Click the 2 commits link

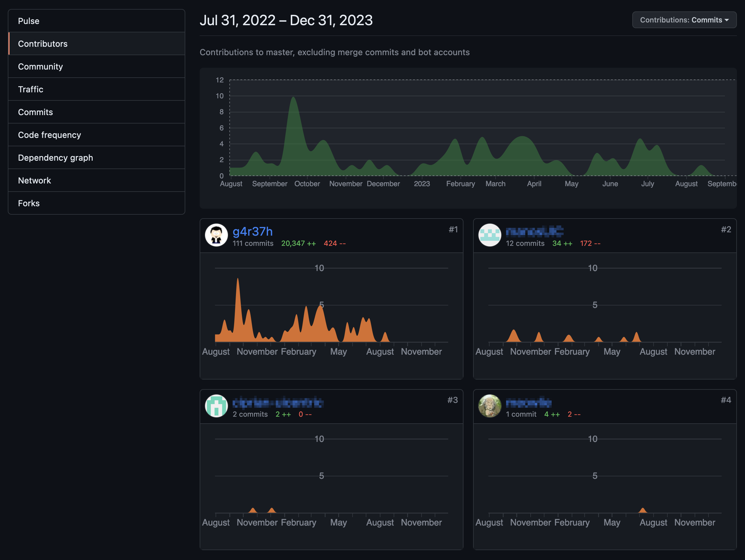pyautogui.click(x=250, y=414)
